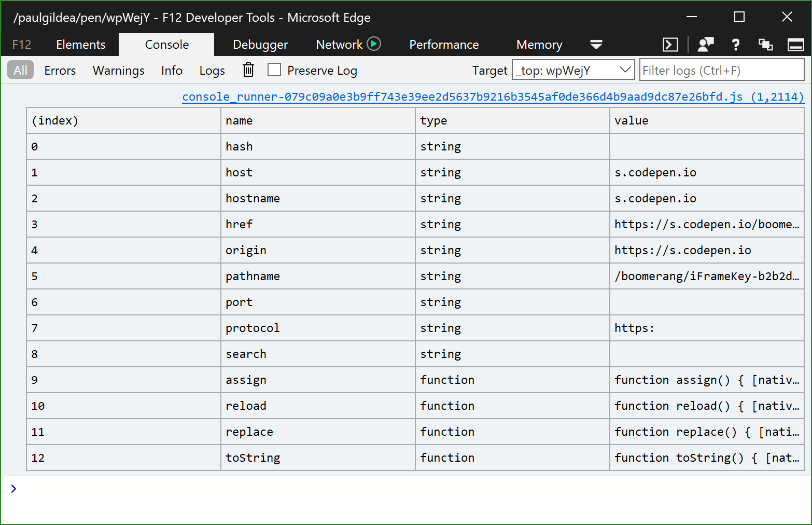Click the F12 label in the top bar

point(21,45)
